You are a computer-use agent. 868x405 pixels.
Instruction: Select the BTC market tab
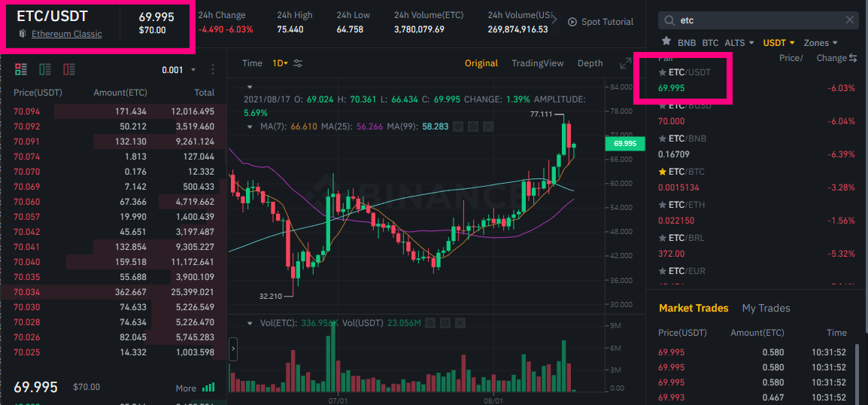tap(710, 42)
